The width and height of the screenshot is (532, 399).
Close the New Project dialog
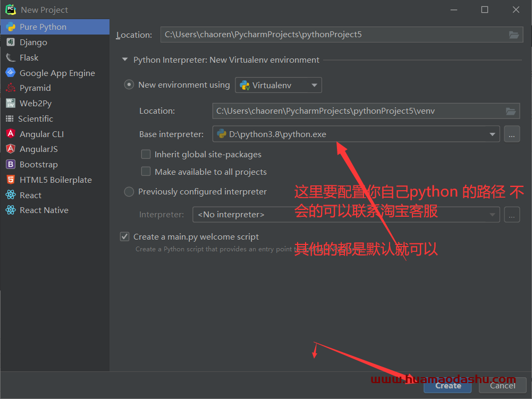(516, 10)
